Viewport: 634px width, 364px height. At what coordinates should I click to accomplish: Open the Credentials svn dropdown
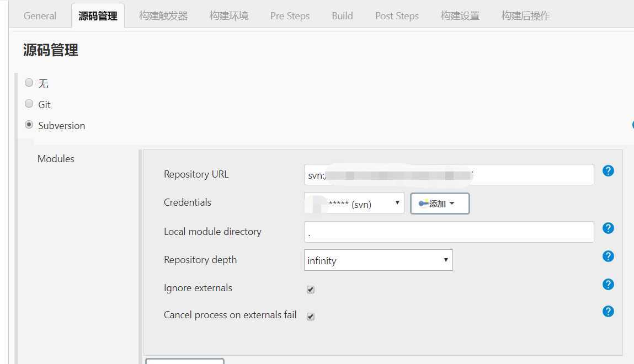354,203
